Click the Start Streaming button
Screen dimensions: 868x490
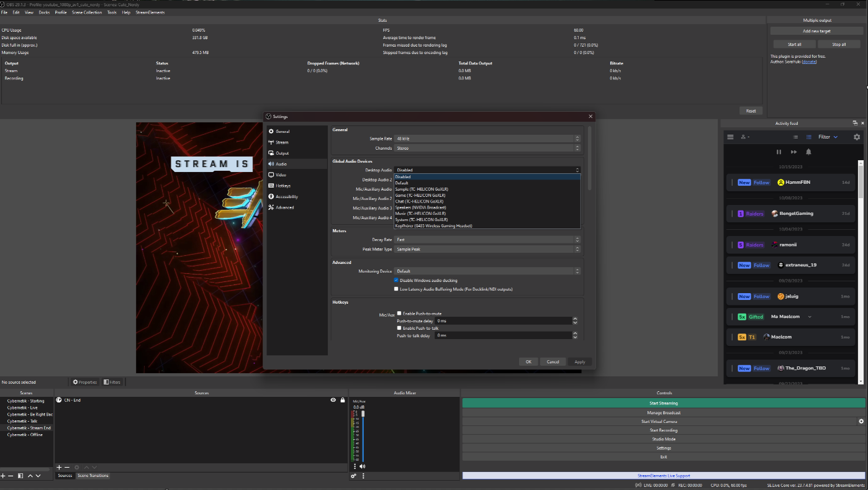click(663, 403)
